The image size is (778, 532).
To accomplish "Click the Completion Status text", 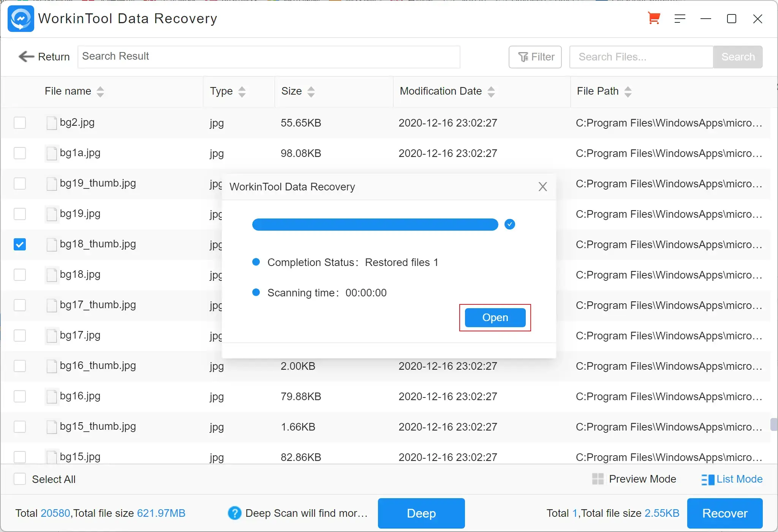I will coord(353,263).
